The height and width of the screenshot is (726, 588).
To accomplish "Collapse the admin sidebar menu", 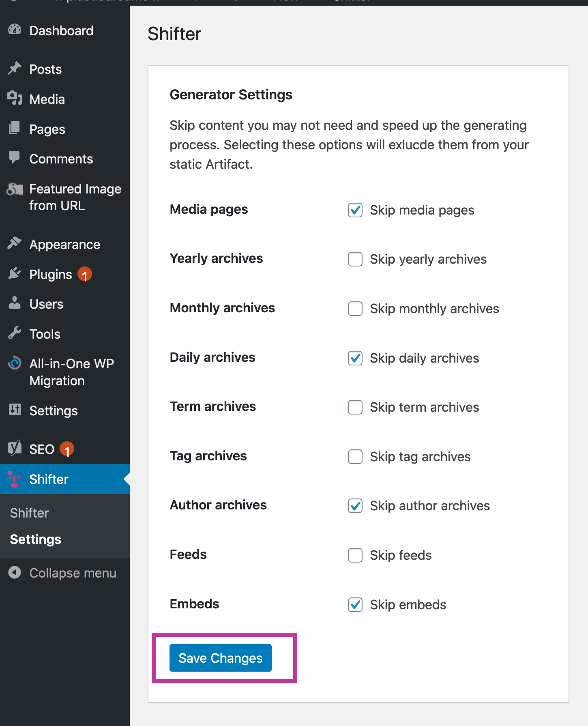I will click(x=63, y=573).
